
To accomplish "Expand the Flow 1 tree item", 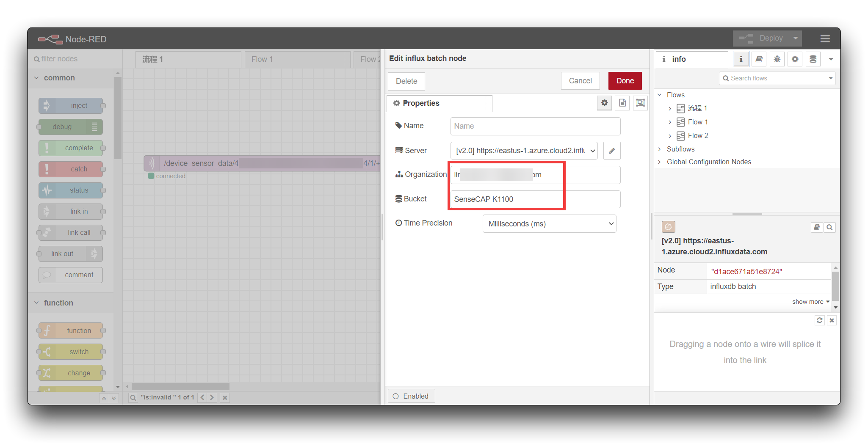I will [670, 122].
